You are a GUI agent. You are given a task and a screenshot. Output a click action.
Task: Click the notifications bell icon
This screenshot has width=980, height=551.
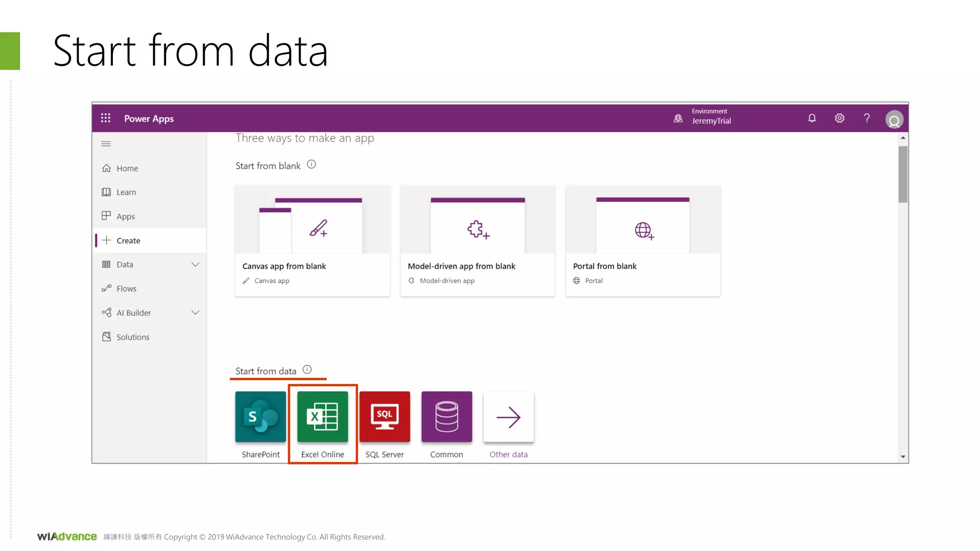(812, 118)
